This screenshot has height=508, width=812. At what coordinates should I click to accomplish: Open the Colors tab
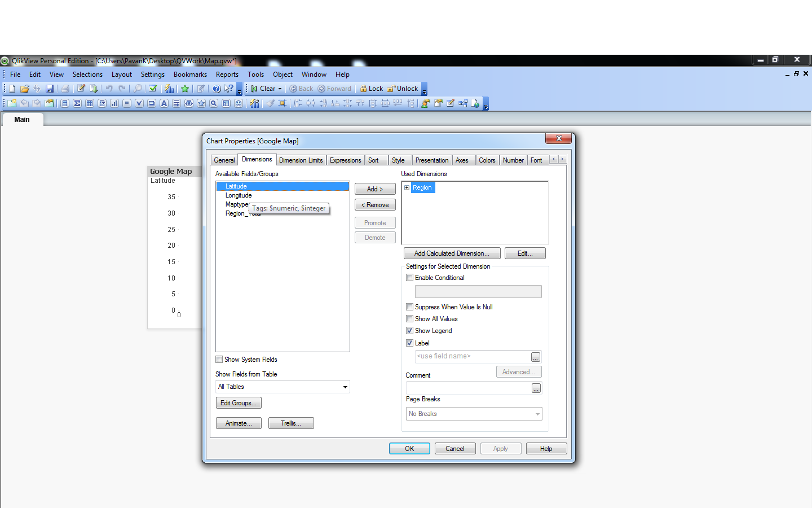pyautogui.click(x=487, y=160)
